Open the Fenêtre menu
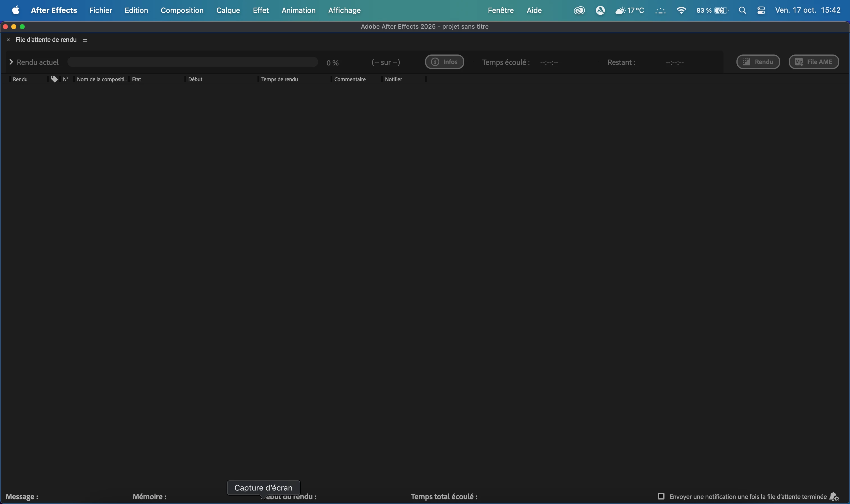850x504 pixels. tap(500, 10)
